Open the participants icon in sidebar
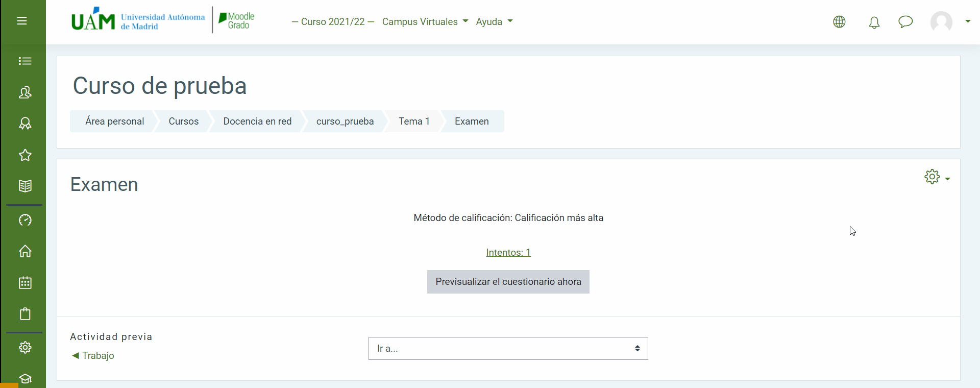The width and height of the screenshot is (980, 388). pyautogui.click(x=25, y=92)
